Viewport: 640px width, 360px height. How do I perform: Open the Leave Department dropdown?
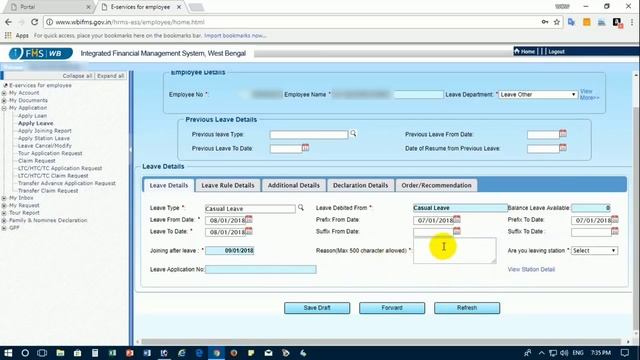coord(538,94)
